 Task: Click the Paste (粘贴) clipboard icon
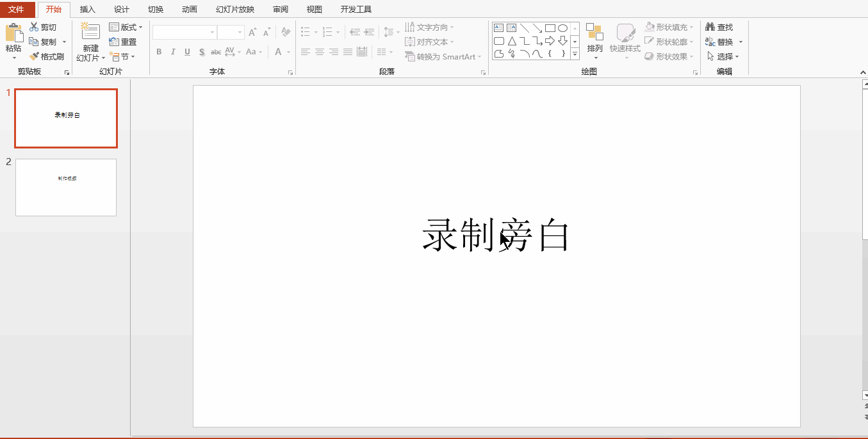pyautogui.click(x=13, y=33)
